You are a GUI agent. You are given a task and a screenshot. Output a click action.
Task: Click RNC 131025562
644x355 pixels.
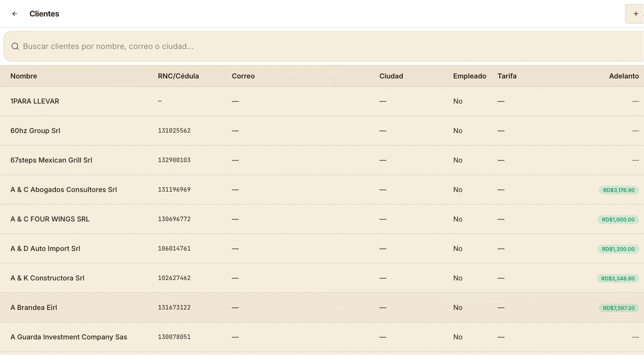click(174, 130)
